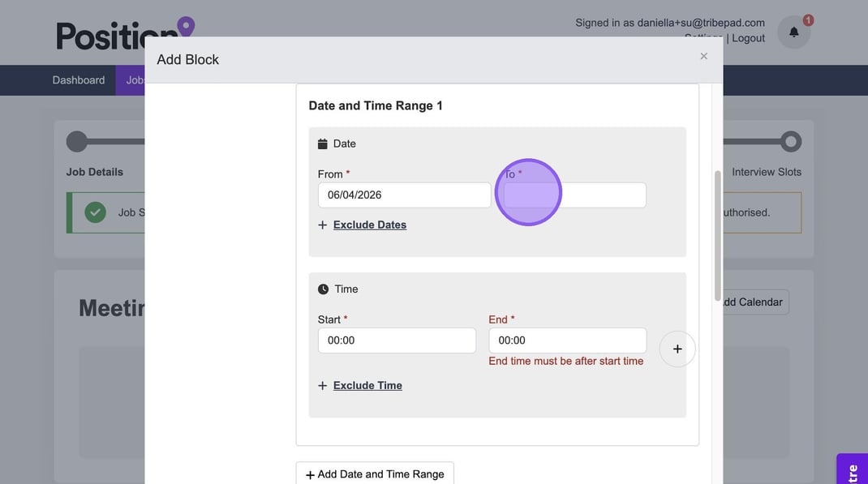The width and height of the screenshot is (868, 484).
Task: Close the Add Block dialog
Action: click(x=703, y=56)
